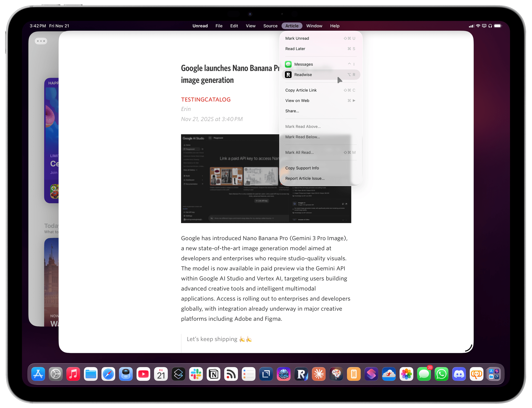Launch the Unread RSS app in dock
Image resolution: width=532 pixels, height=408 pixels.
pyautogui.click(x=231, y=374)
